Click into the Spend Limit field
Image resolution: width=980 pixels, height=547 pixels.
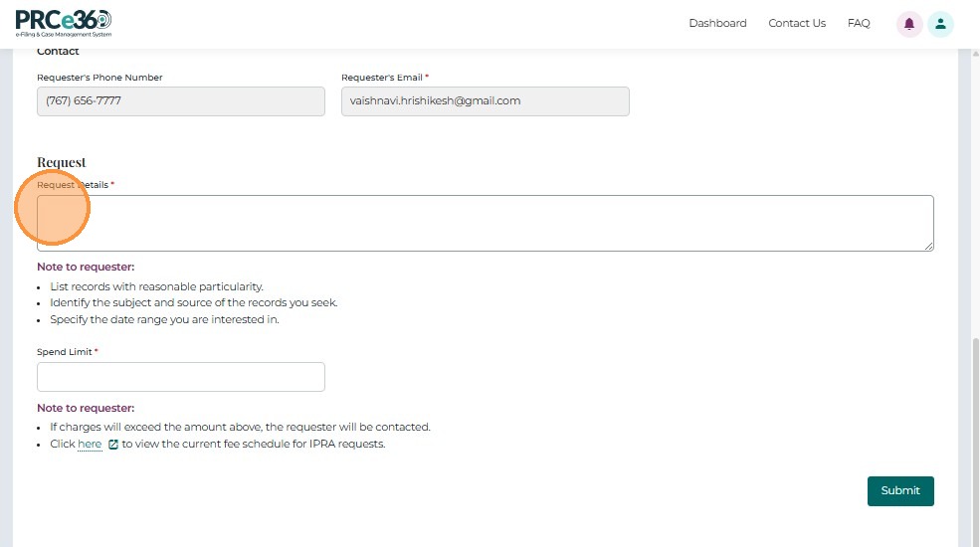tap(181, 377)
